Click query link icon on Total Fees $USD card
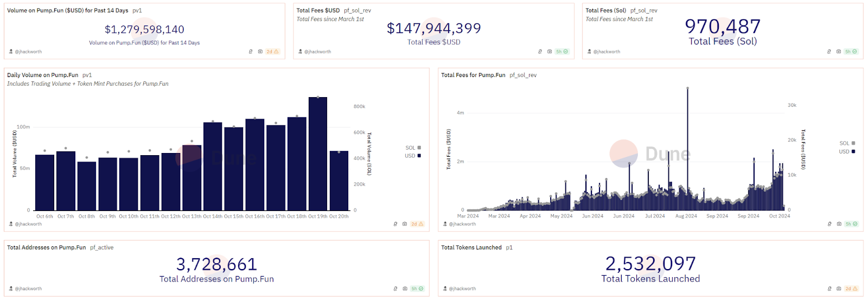 (540, 52)
